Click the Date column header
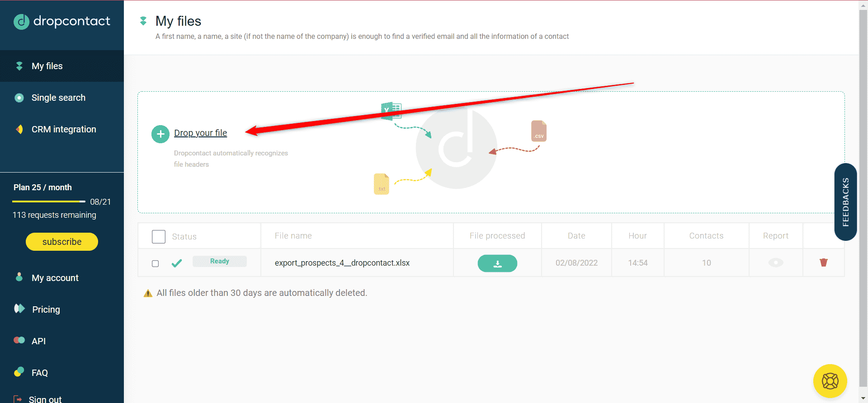868x403 pixels. click(576, 236)
